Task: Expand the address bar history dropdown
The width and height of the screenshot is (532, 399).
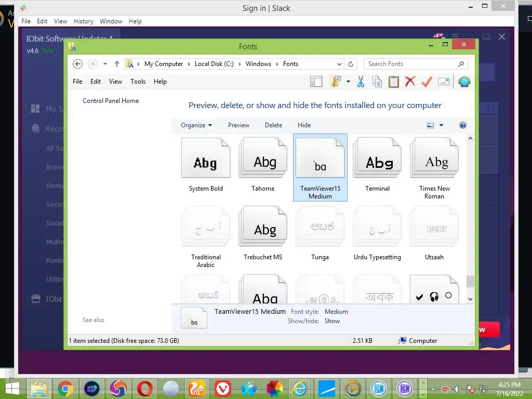Action: pyautogui.click(x=339, y=64)
